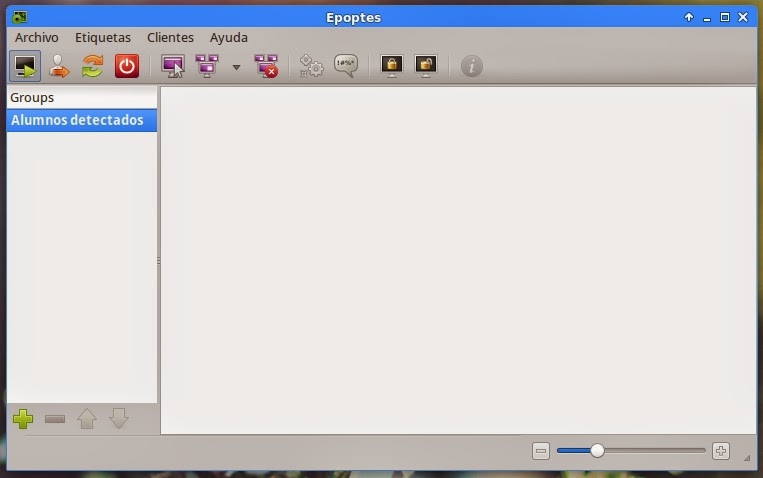Click the red shutdown power icon
Screen dimensions: 763x478
tap(127, 66)
